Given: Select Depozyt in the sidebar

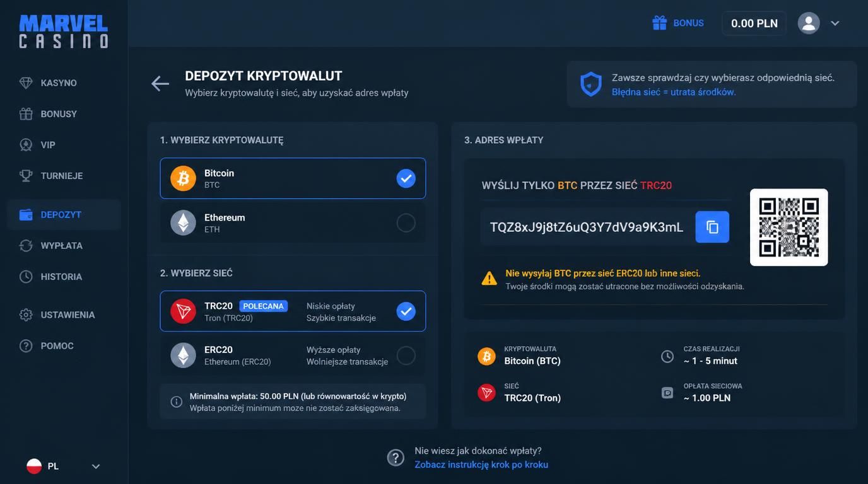Looking at the screenshot, I should click(x=64, y=215).
